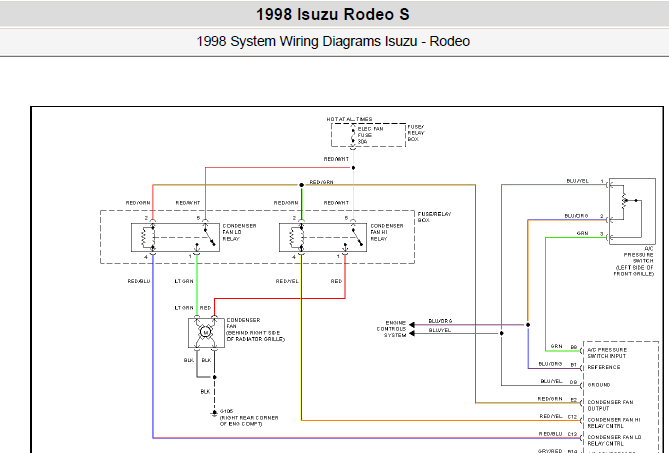Screen dimensions: 669x453
Task: Click the 'RED/WHT' label above HI relay pin 5
Action: [x=336, y=203]
